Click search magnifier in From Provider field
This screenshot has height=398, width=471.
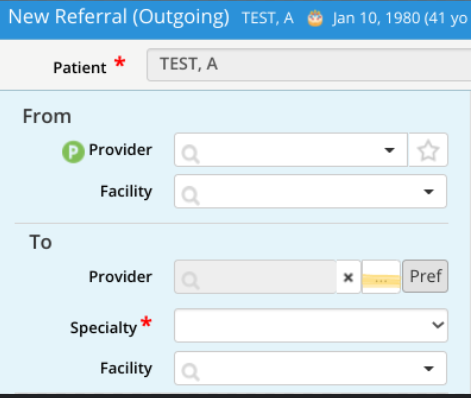(190, 154)
